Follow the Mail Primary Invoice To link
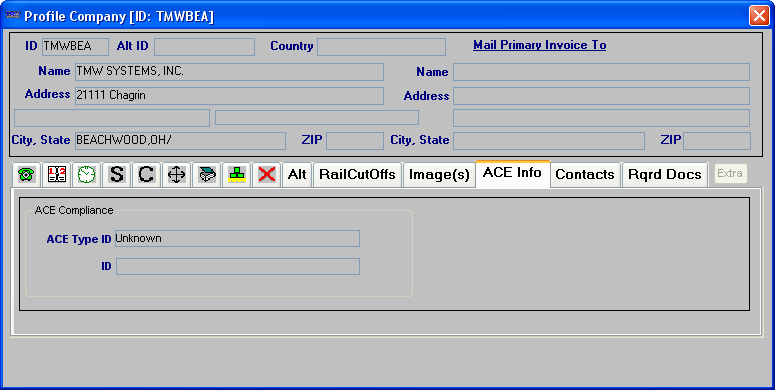775x390 pixels. click(x=540, y=45)
